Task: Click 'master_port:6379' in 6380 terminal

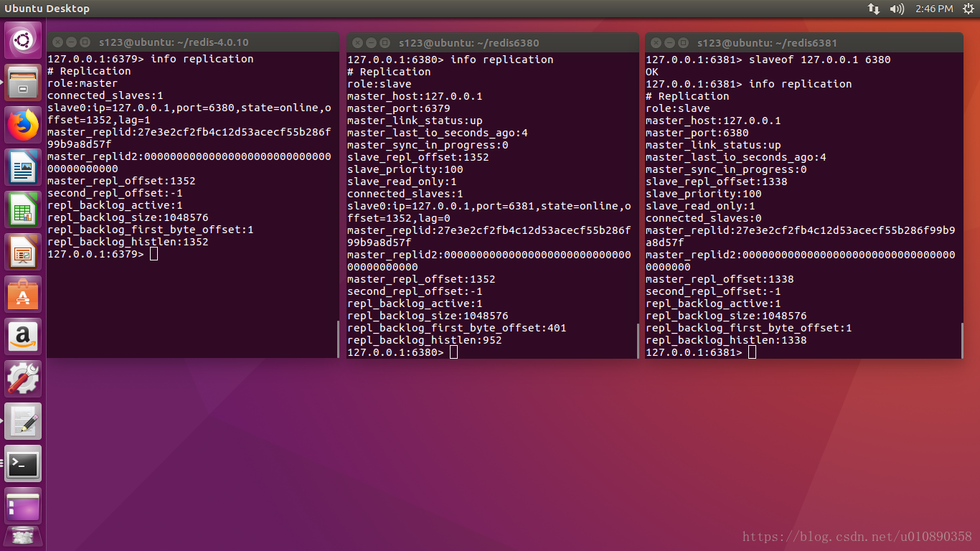Action: point(399,108)
